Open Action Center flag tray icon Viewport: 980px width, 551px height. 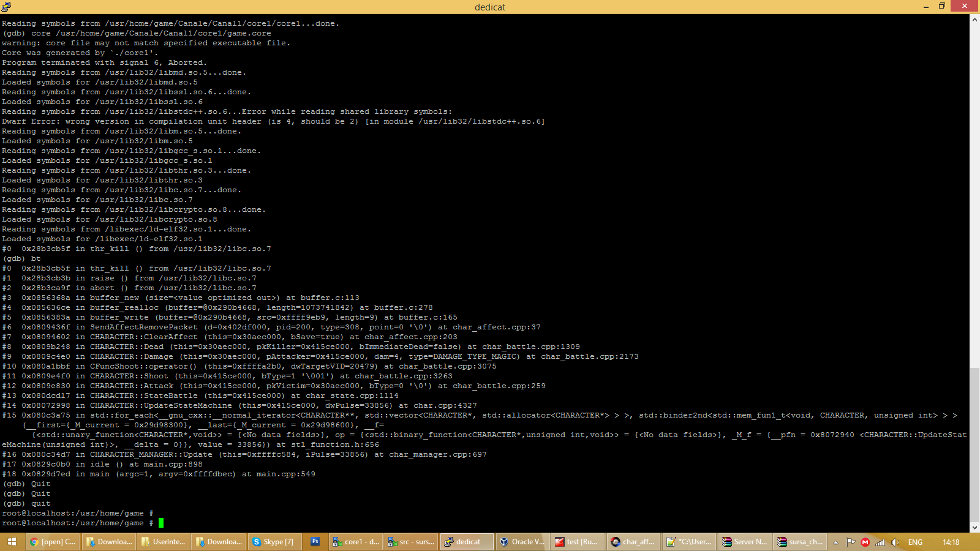click(x=850, y=542)
